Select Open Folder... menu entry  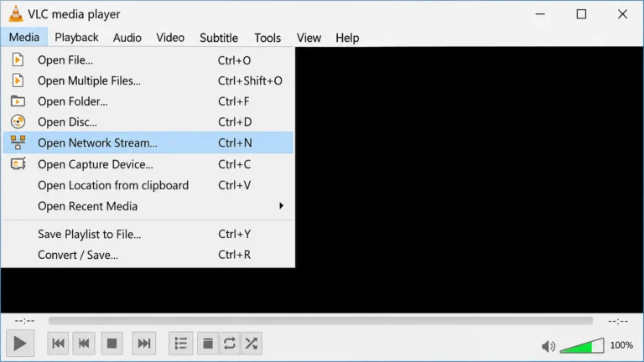pos(148,101)
